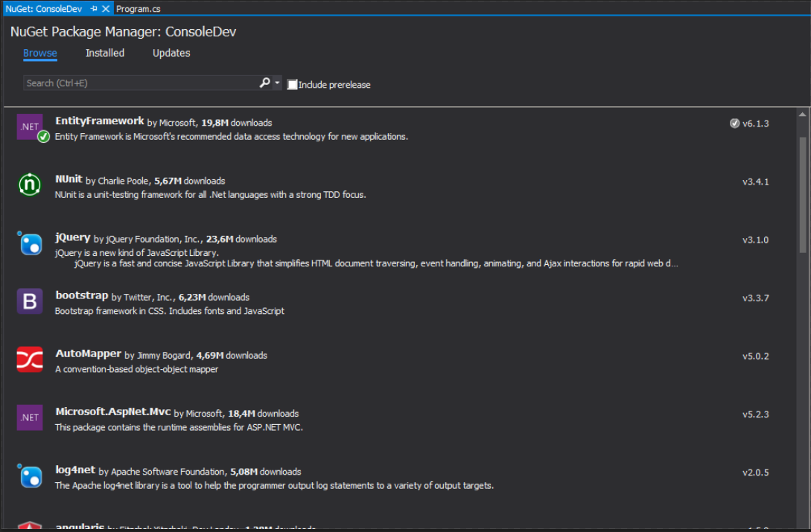Switch to the Updates tab

171,53
